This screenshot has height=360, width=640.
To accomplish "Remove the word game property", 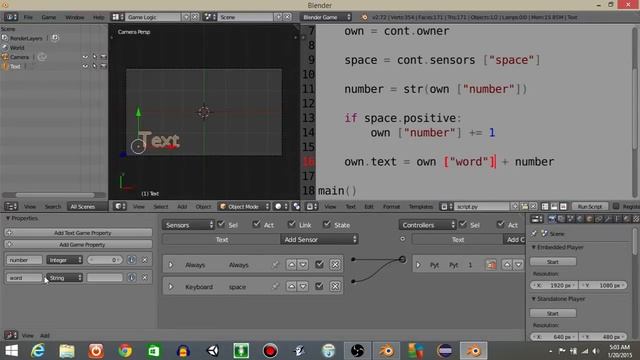I will [145, 278].
